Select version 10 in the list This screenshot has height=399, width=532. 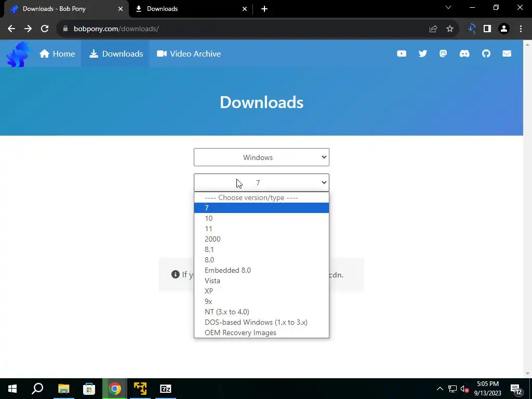261,219
